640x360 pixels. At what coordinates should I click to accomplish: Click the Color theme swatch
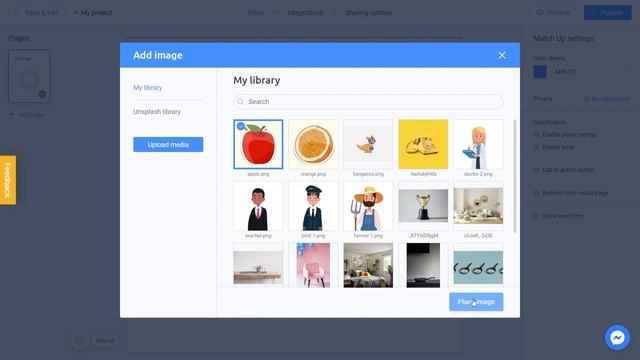tap(540, 72)
